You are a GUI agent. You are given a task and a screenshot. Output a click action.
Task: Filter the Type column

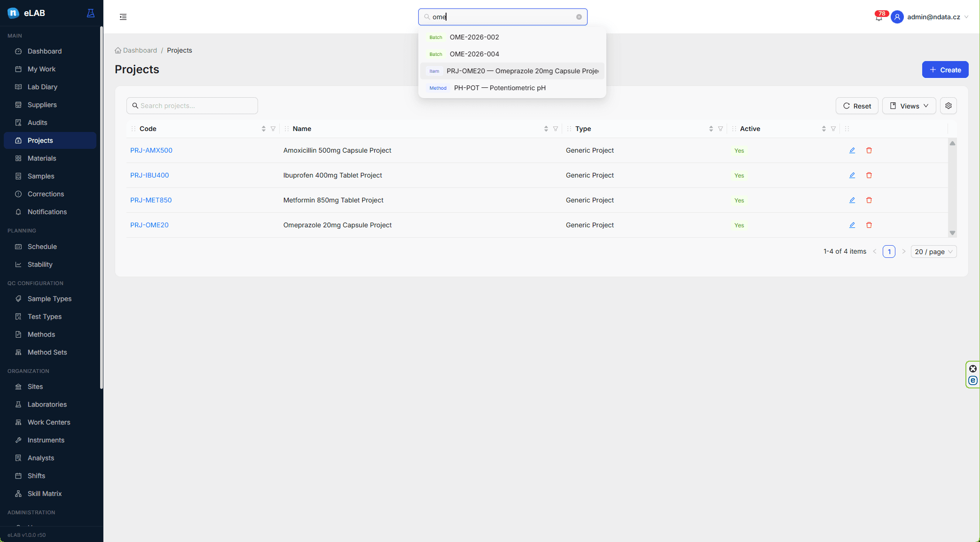721,129
